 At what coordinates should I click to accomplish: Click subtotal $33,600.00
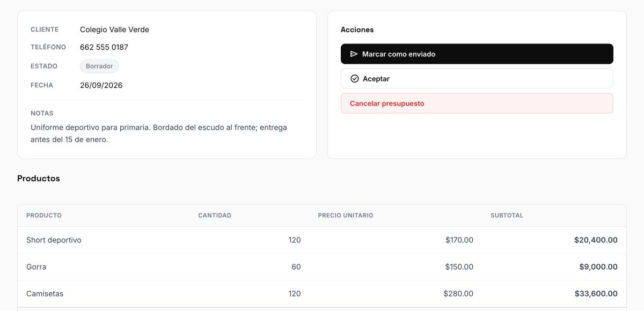pyautogui.click(x=596, y=294)
